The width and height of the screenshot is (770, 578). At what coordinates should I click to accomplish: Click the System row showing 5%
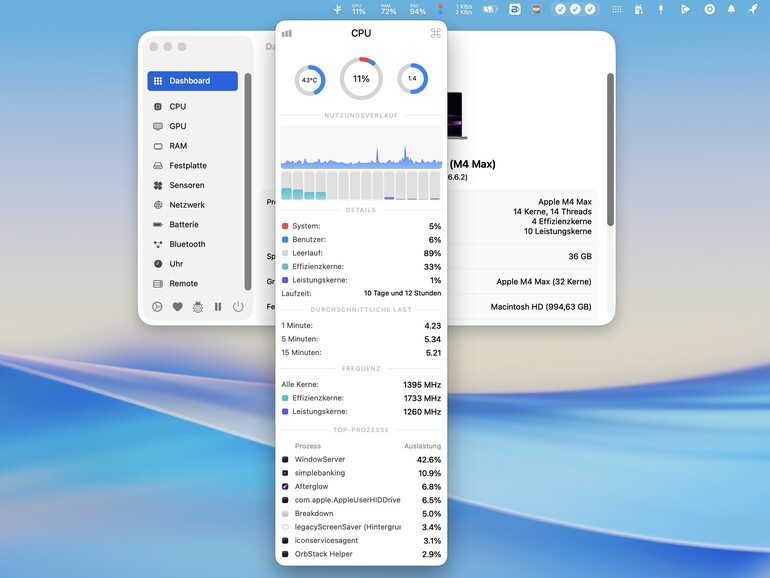(361, 226)
